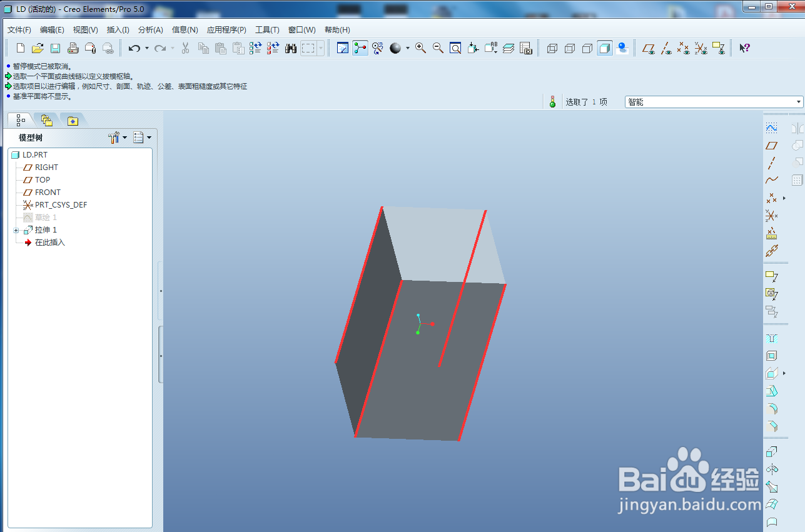805x532 pixels.
Task: Open the 帮助(H) menu
Action: click(x=337, y=30)
